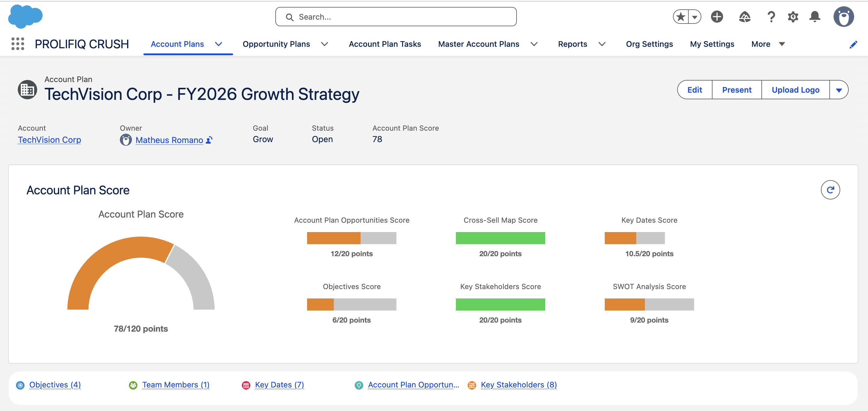Click the Key Dates calendar icon

click(246, 385)
